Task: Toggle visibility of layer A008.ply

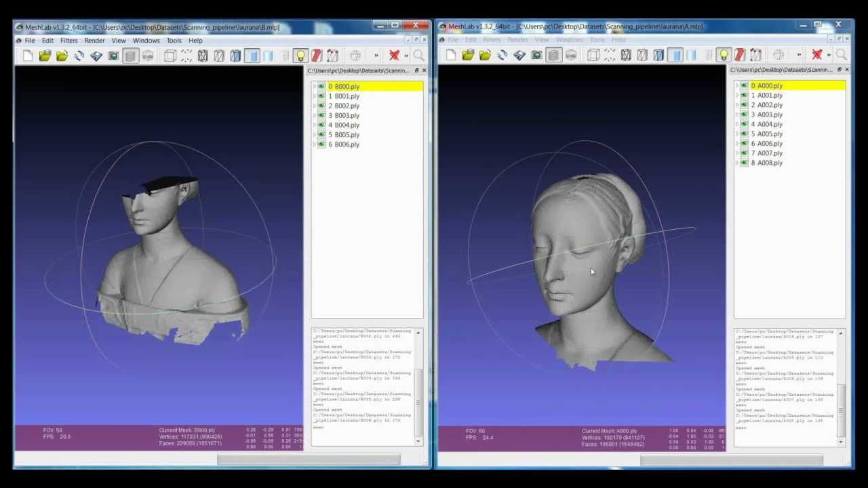Action: pos(745,163)
